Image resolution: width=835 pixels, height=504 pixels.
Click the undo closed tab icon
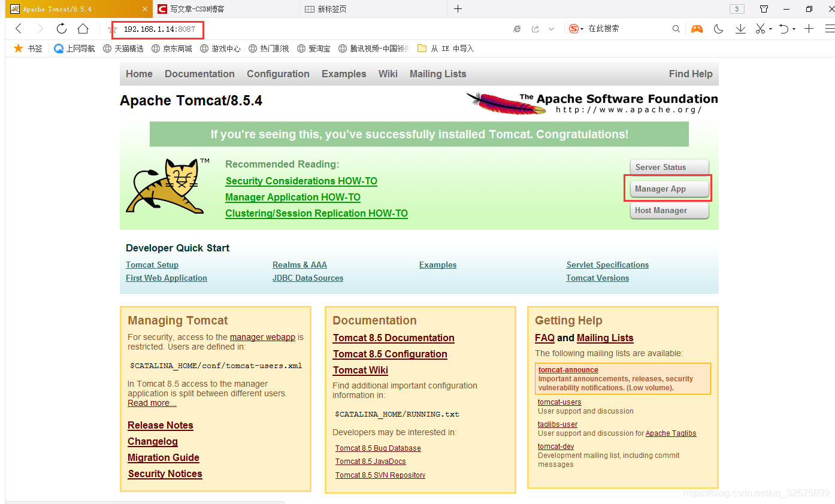point(783,29)
